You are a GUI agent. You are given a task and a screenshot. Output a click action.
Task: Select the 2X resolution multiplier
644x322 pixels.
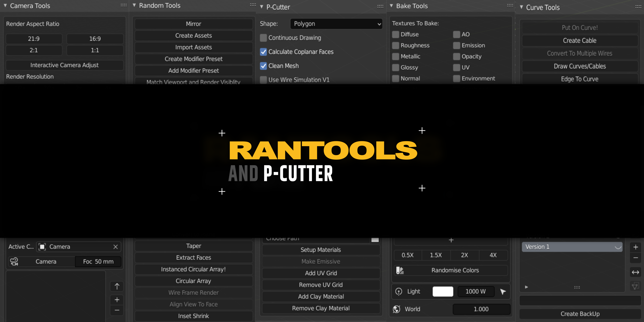464,255
